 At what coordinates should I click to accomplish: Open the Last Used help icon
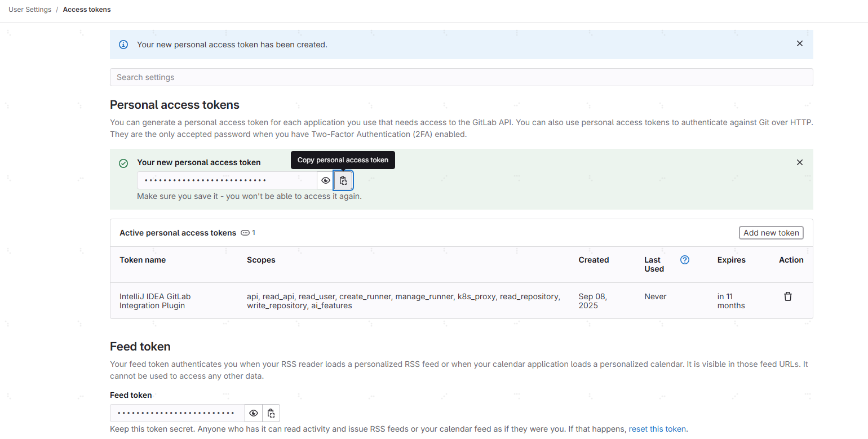pyautogui.click(x=685, y=260)
